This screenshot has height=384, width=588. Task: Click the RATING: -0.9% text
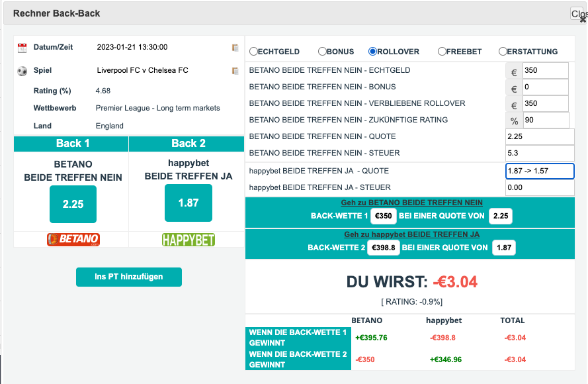click(412, 302)
